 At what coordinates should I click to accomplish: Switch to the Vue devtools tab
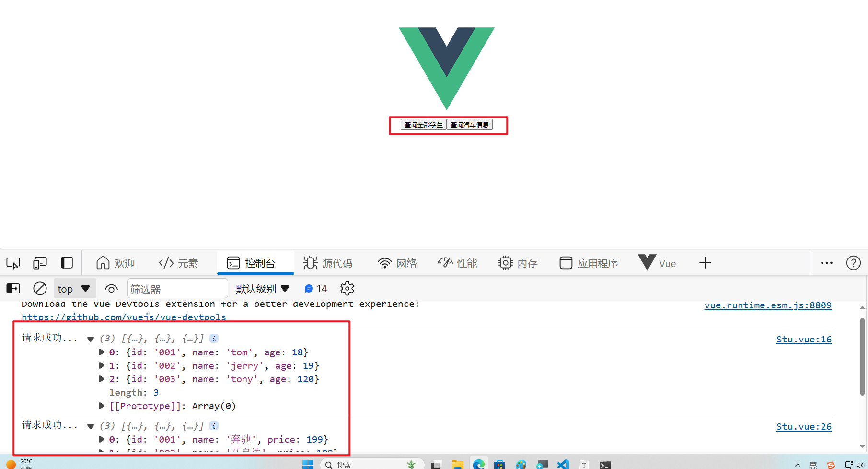658,263
